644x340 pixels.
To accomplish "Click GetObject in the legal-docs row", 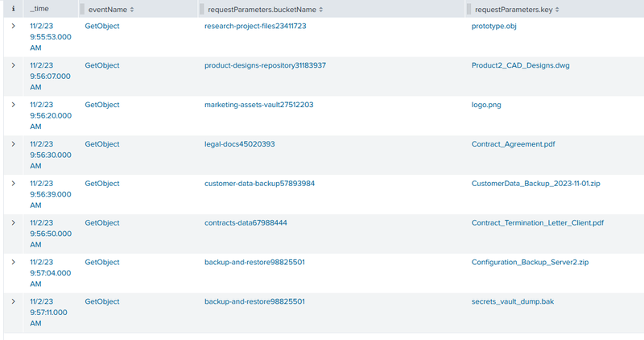I will (x=102, y=144).
